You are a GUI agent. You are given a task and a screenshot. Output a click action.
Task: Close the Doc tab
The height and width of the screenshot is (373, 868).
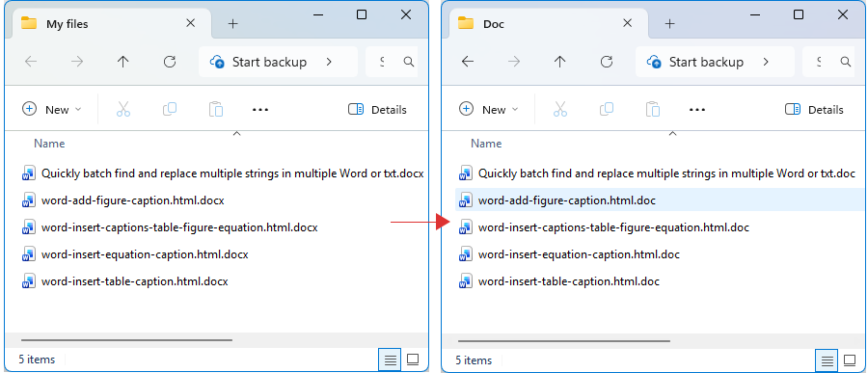pyautogui.click(x=627, y=23)
